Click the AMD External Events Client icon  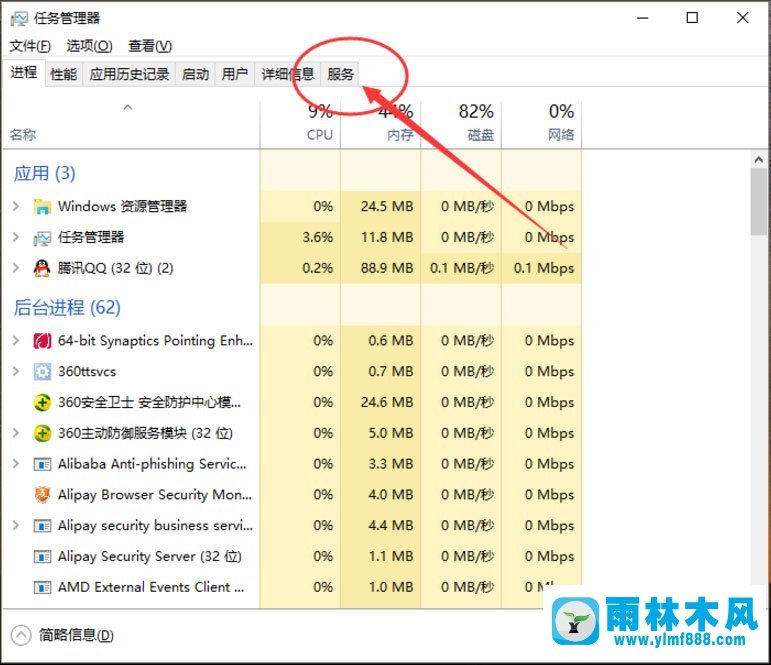42,587
